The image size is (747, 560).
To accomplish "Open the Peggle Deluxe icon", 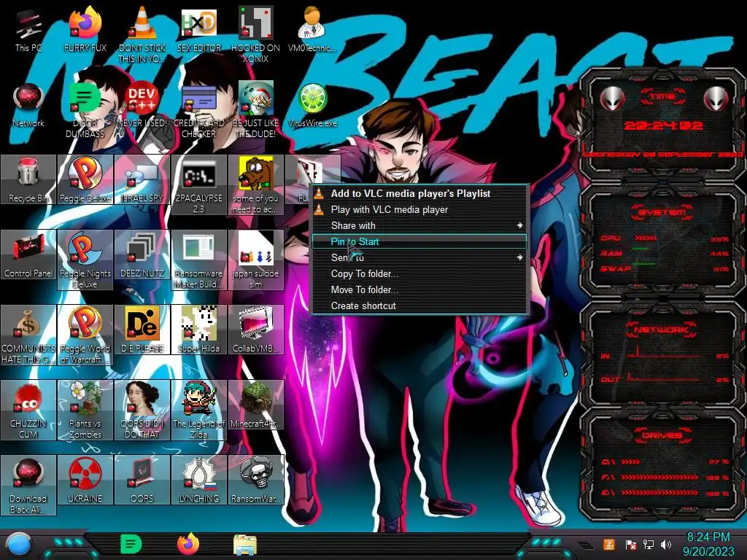I will 85,179.
